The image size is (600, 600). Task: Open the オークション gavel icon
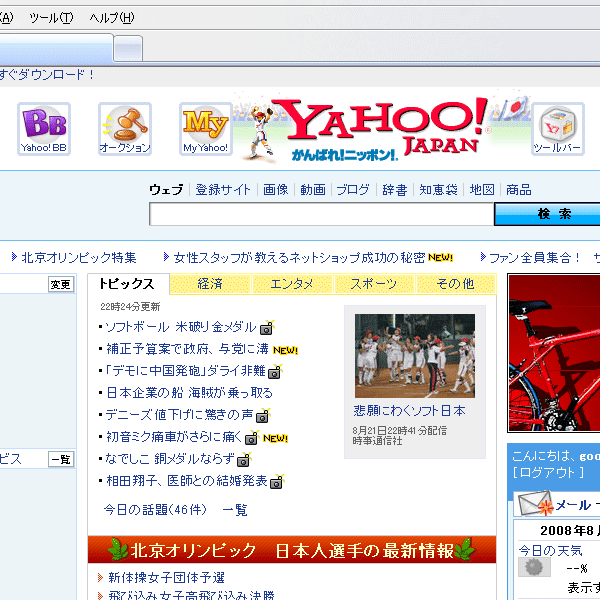point(125,129)
